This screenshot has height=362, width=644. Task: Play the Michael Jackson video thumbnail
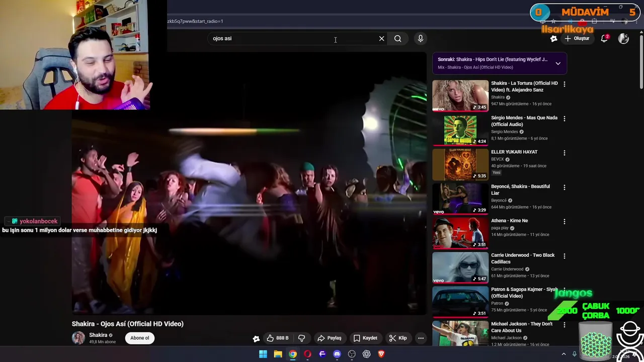(460, 333)
